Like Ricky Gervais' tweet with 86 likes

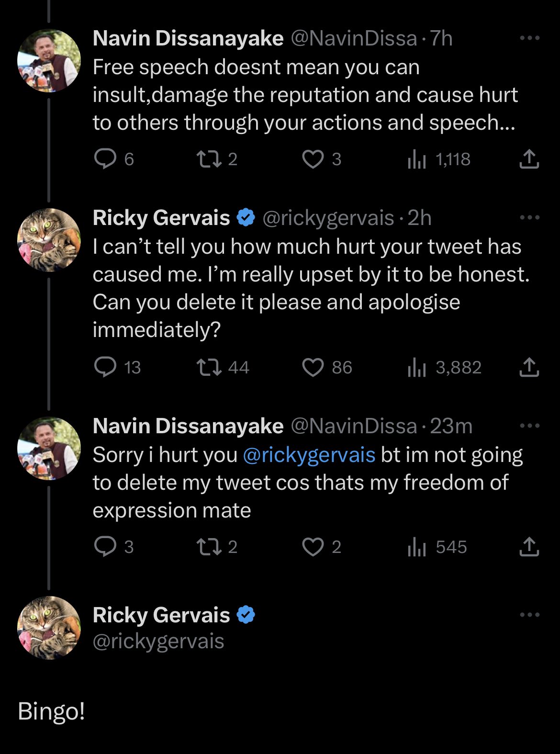pyautogui.click(x=313, y=367)
